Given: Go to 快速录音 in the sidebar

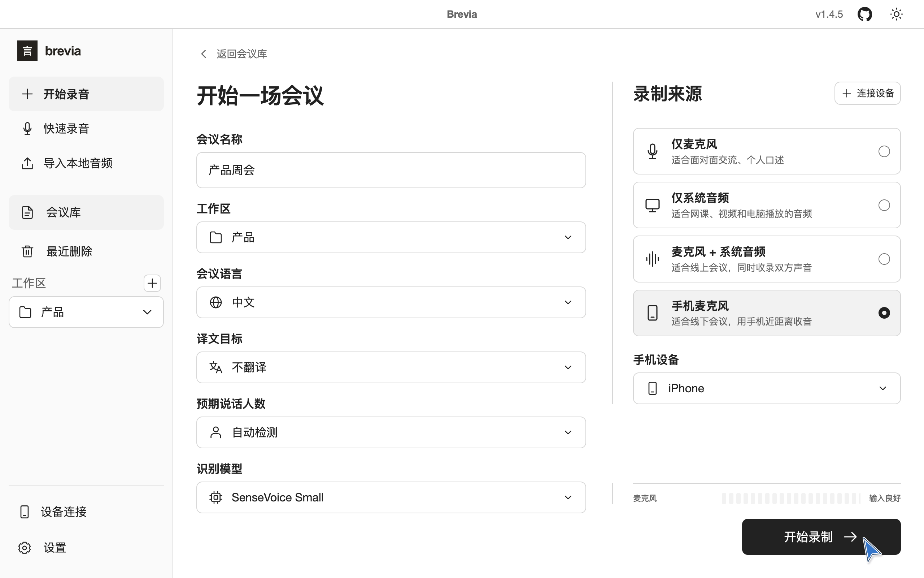Looking at the screenshot, I should pos(86,129).
